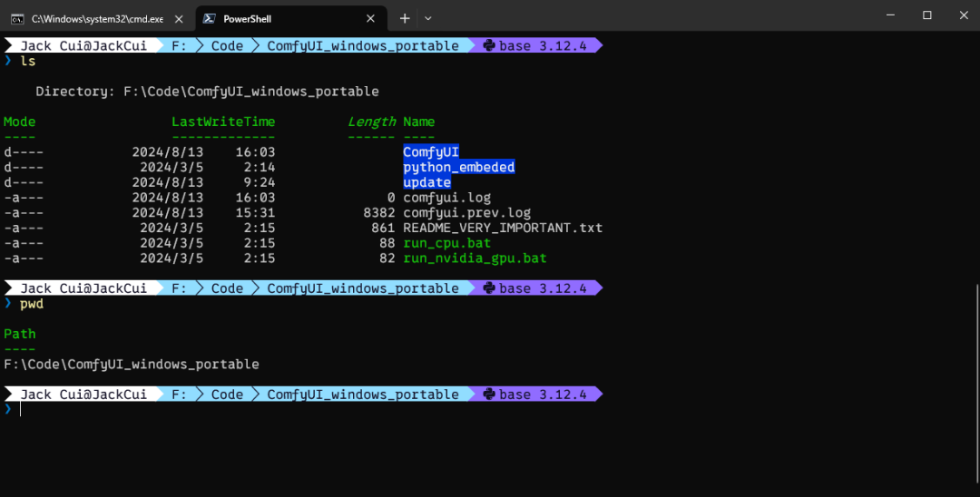The height and width of the screenshot is (497, 980).
Task: Click the empty command line at bottom prompt
Action: click(272, 410)
